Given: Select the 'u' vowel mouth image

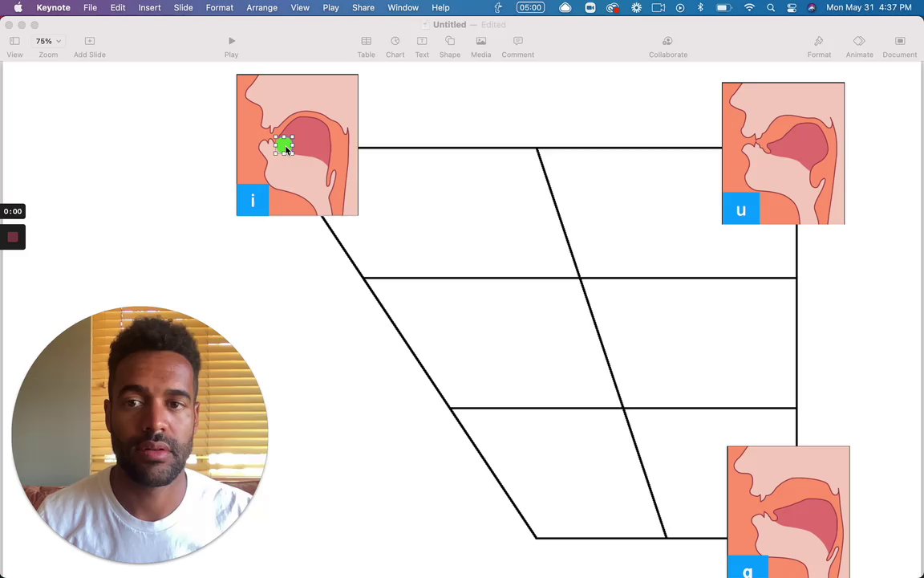Looking at the screenshot, I should pyautogui.click(x=783, y=153).
